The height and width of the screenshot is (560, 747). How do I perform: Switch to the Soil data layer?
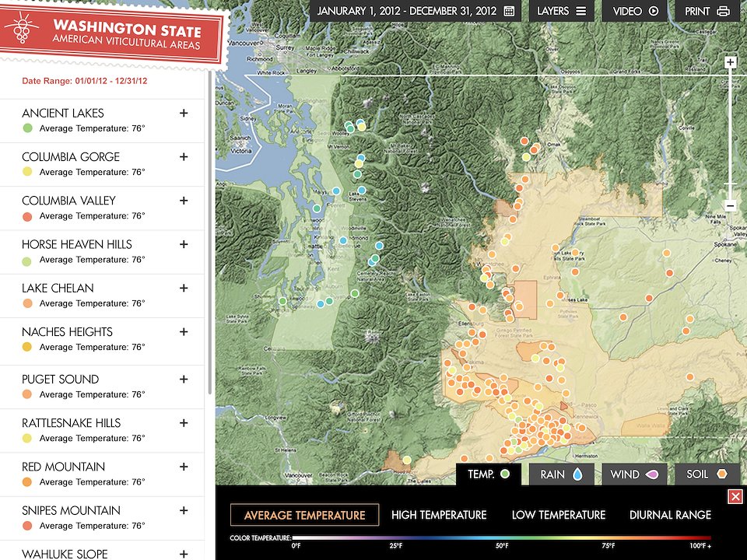(707, 474)
